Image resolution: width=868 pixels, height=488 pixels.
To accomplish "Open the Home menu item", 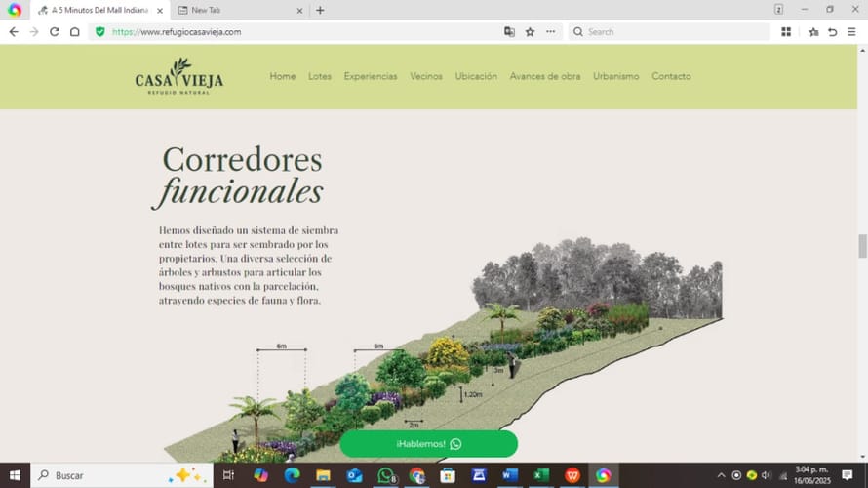I will pos(282,76).
